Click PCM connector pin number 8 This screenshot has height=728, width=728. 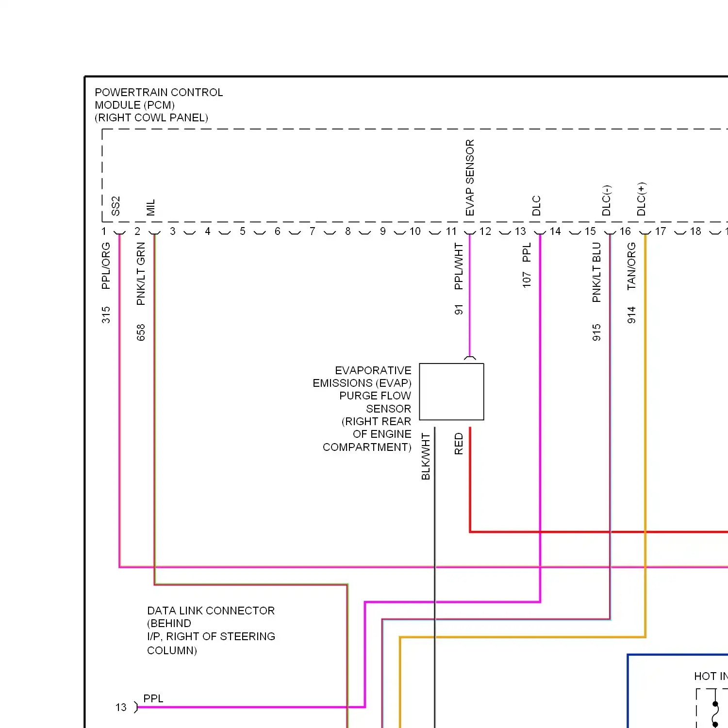click(348, 232)
